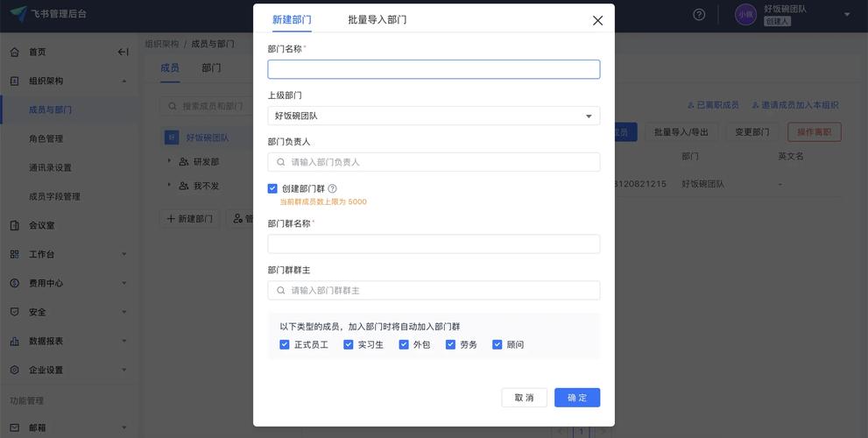Uncheck the 创建部门群 checkbox

point(272,188)
